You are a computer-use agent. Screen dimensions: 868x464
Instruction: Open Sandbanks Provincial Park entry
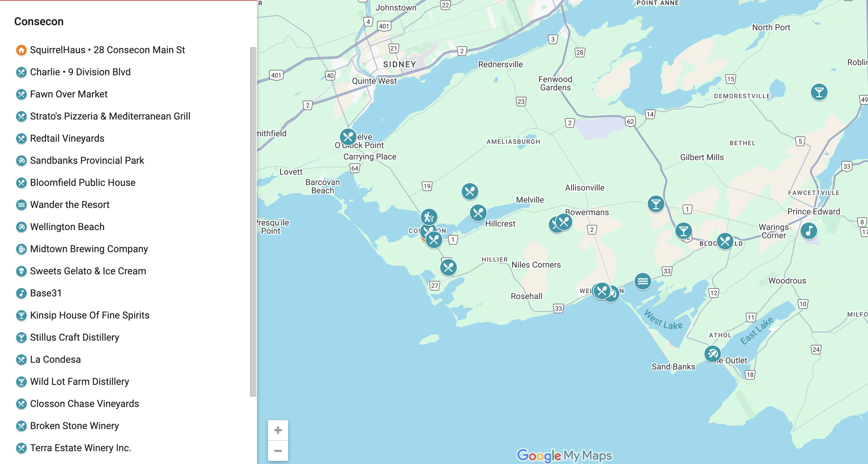87,161
